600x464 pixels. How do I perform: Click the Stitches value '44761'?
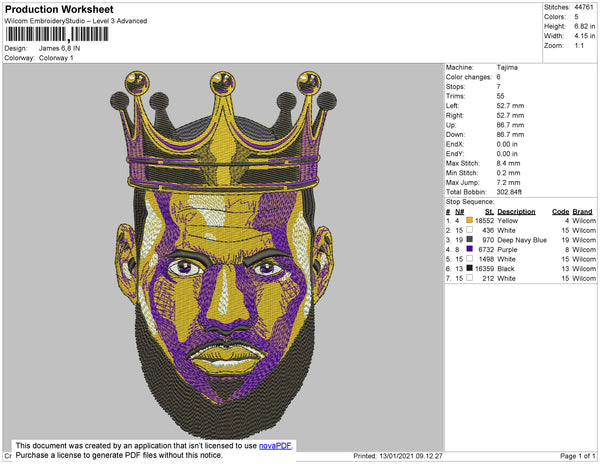tap(584, 7)
